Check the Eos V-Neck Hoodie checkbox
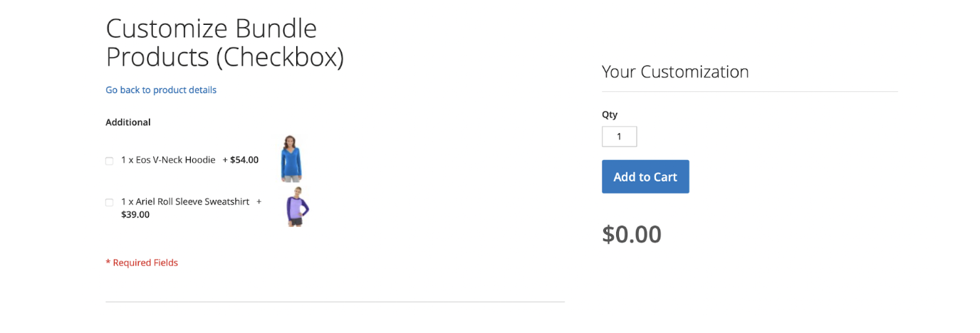980x333 pixels. pyautogui.click(x=110, y=161)
